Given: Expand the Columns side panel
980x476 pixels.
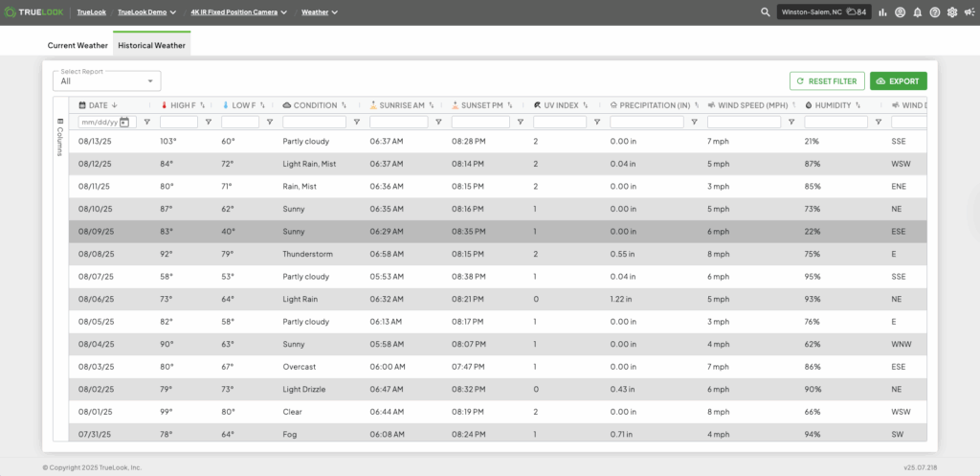Looking at the screenshot, I should pos(60,136).
